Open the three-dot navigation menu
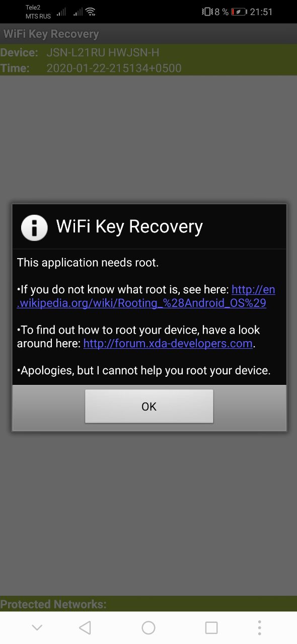 259,627
